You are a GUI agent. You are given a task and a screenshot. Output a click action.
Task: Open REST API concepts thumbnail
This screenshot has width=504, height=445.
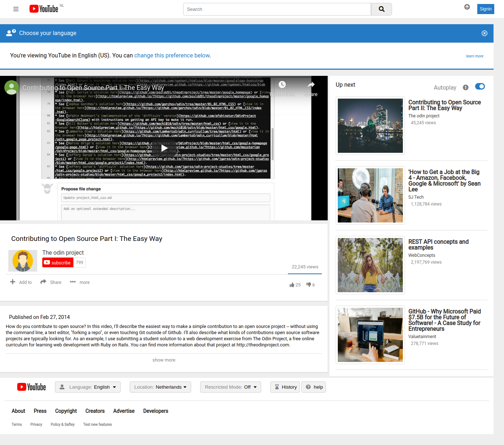click(x=370, y=265)
